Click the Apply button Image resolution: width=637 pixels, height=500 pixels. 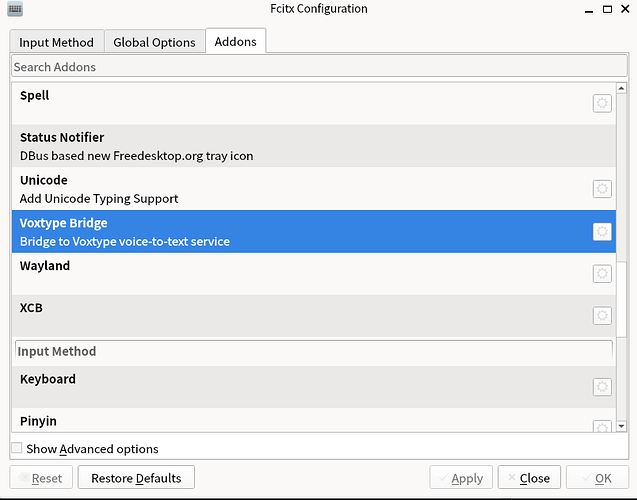pos(459,478)
